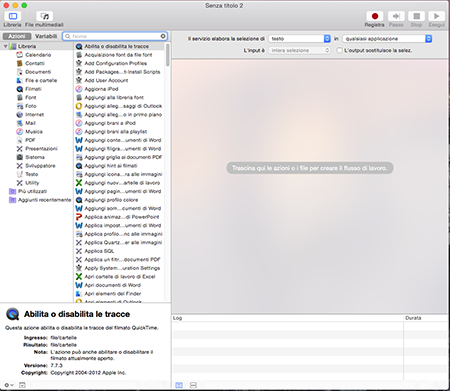
Task: Toggle description panel visibility icon
Action: tap(22, 385)
